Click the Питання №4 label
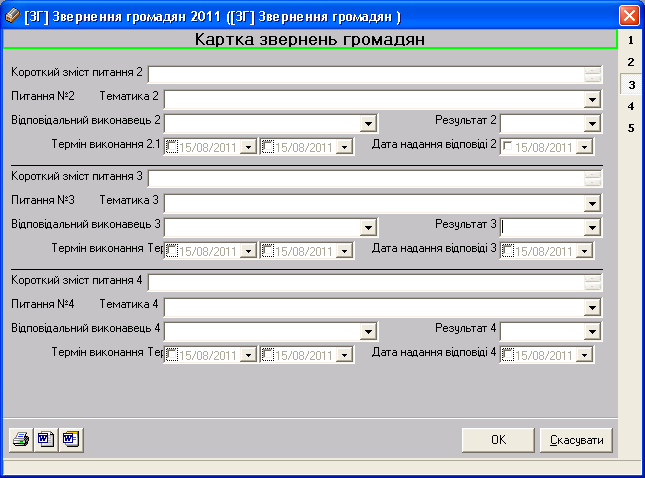 click(x=43, y=304)
